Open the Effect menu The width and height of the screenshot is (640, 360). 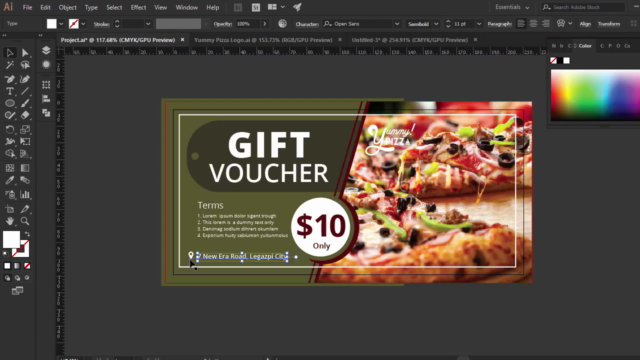[138, 7]
